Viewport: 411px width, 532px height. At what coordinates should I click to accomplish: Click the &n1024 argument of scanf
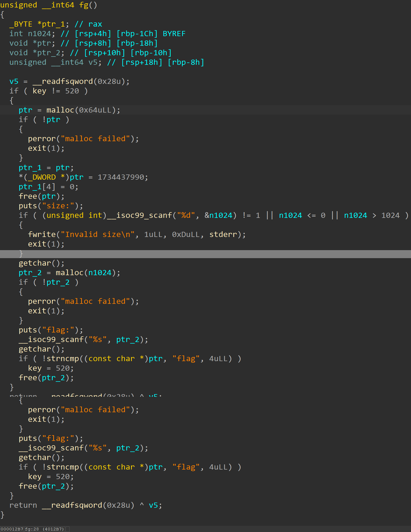[x=218, y=215]
